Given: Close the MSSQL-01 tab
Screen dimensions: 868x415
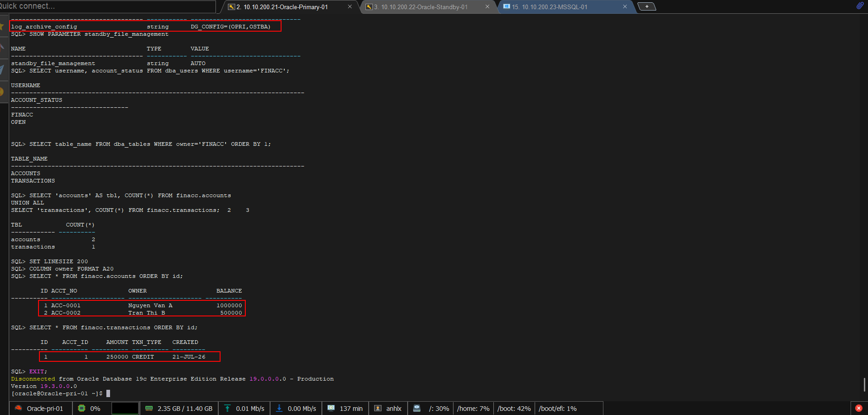Looking at the screenshot, I should coord(625,7).
